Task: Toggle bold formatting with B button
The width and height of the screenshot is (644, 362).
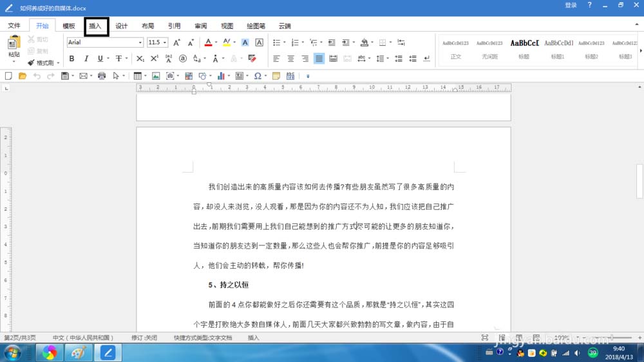Action: pyautogui.click(x=71, y=59)
